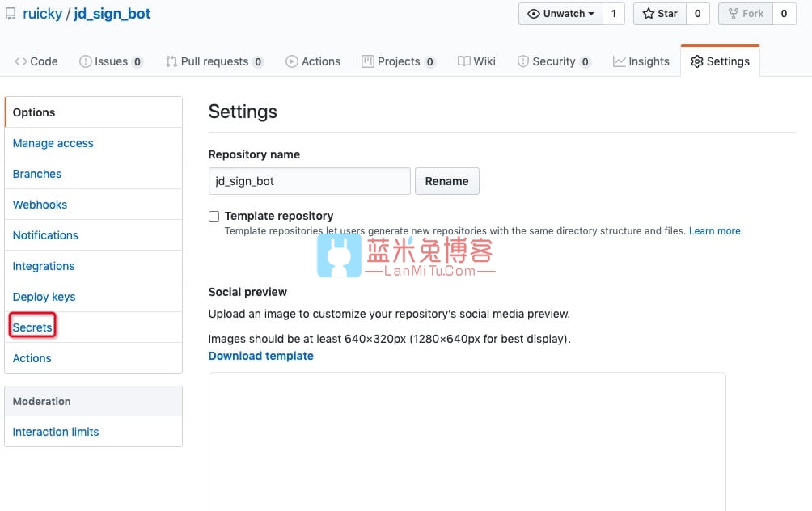Open Interaction limits under Moderation
This screenshot has width=812, height=511.
pos(93,432)
